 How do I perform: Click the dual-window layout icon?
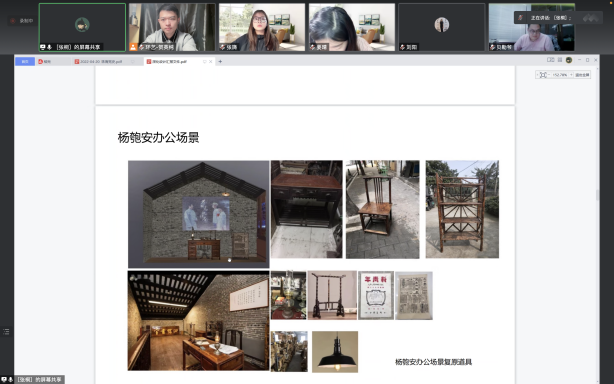coord(551,60)
